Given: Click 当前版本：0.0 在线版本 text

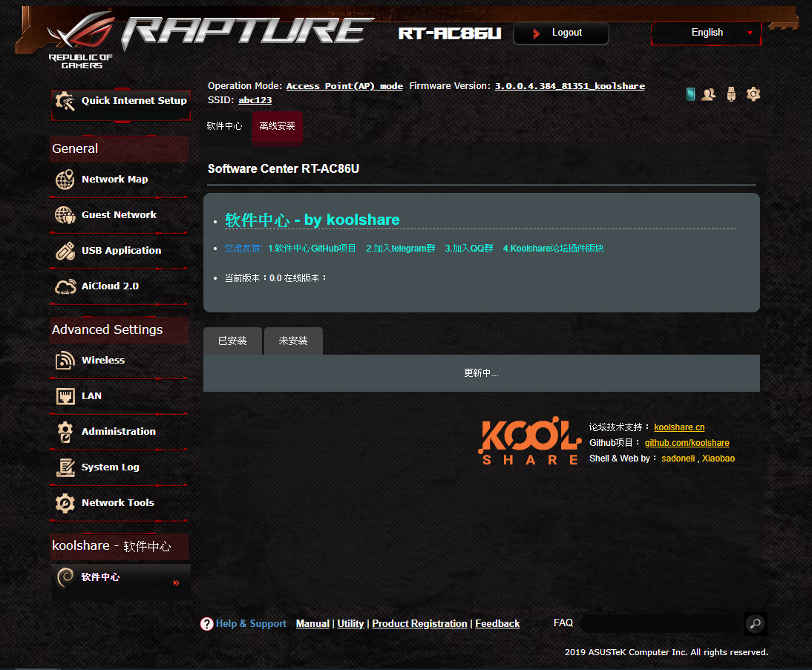Looking at the screenshot, I should point(275,278).
